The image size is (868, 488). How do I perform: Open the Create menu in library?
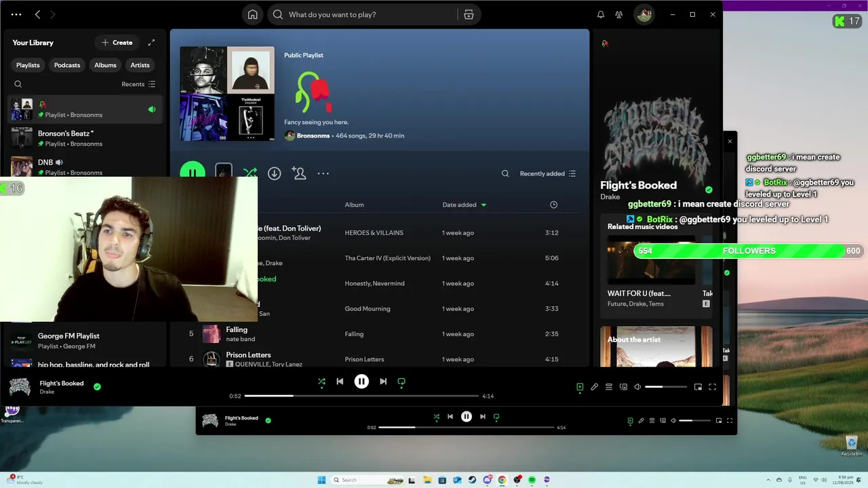(x=117, y=43)
